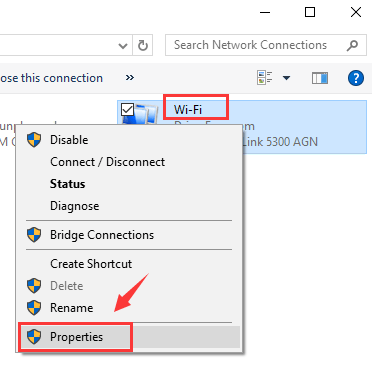Show the preview pane icon

pos(320,78)
